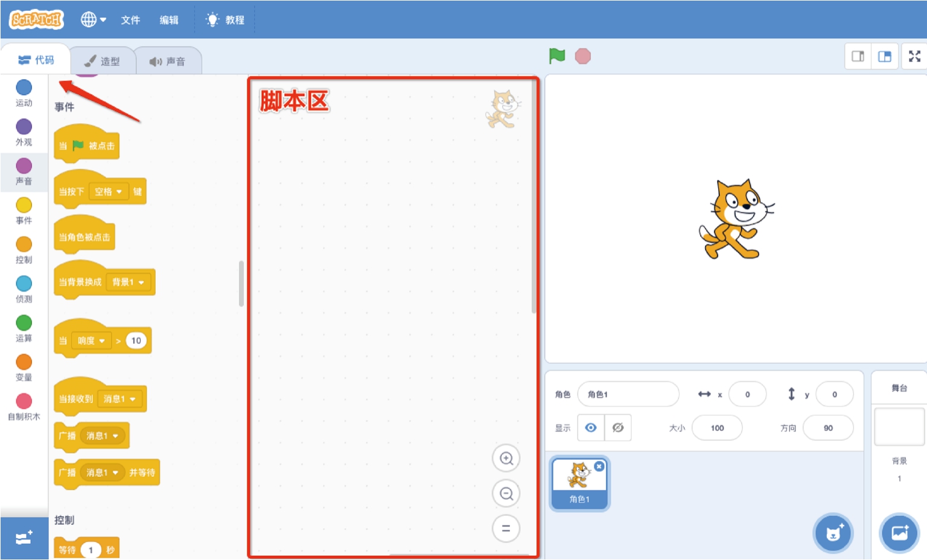Click the 事件 palette heading

click(65, 107)
